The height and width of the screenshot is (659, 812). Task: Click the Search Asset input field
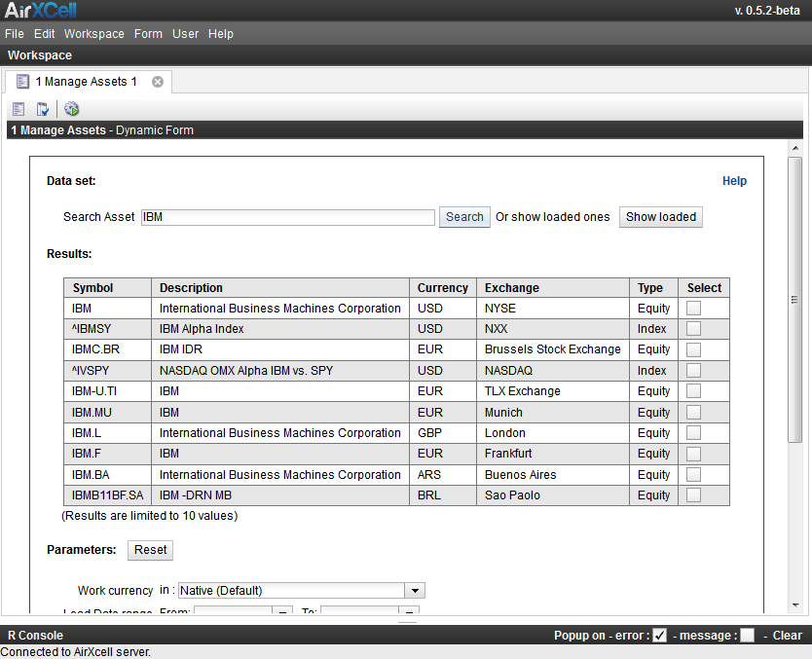[288, 217]
